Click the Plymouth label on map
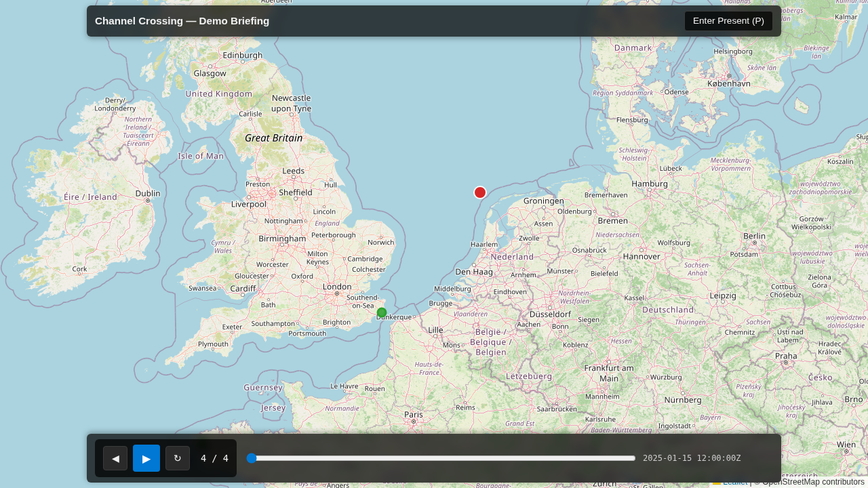868x488 pixels. pos(213,344)
